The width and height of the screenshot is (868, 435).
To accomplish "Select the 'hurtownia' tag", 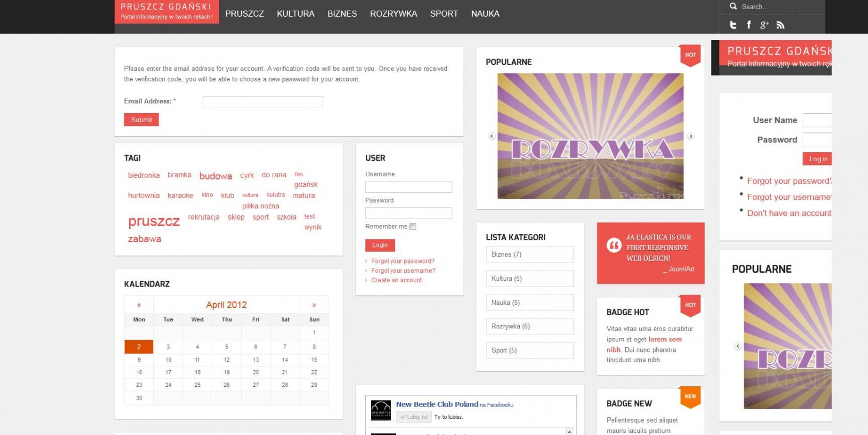I will click(x=144, y=196).
